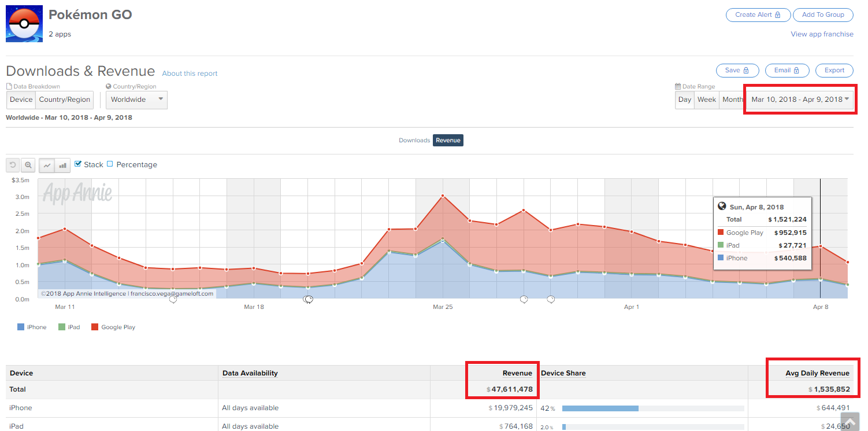Open the event bubble under Mar 15
868x431 pixels.
click(x=173, y=299)
